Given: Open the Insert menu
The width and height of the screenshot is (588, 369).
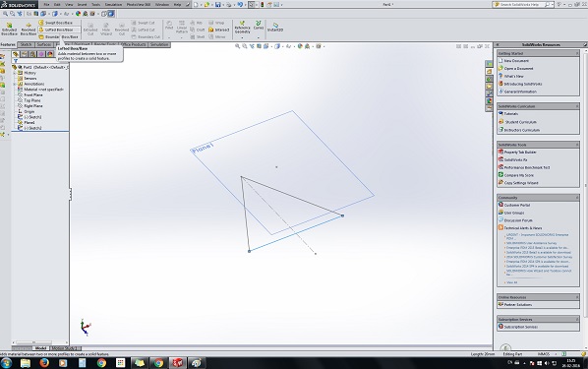Looking at the screenshot, I should click(82, 5).
